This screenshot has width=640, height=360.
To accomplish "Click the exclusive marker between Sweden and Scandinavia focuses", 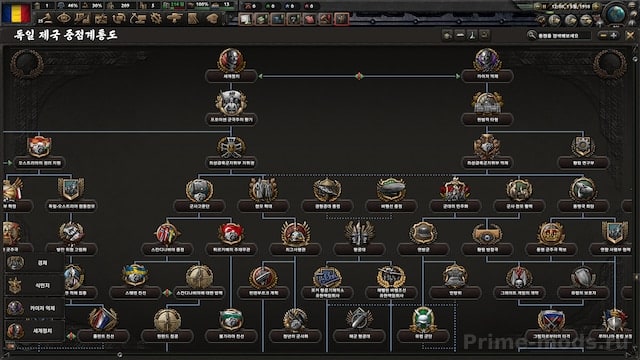I will click(x=167, y=292).
